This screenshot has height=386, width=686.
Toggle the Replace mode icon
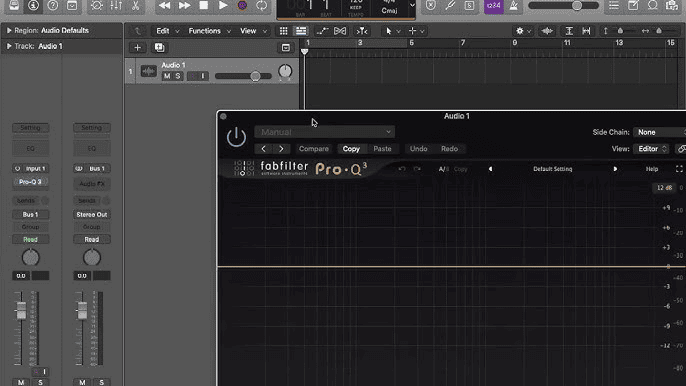pyautogui.click(x=431, y=5)
